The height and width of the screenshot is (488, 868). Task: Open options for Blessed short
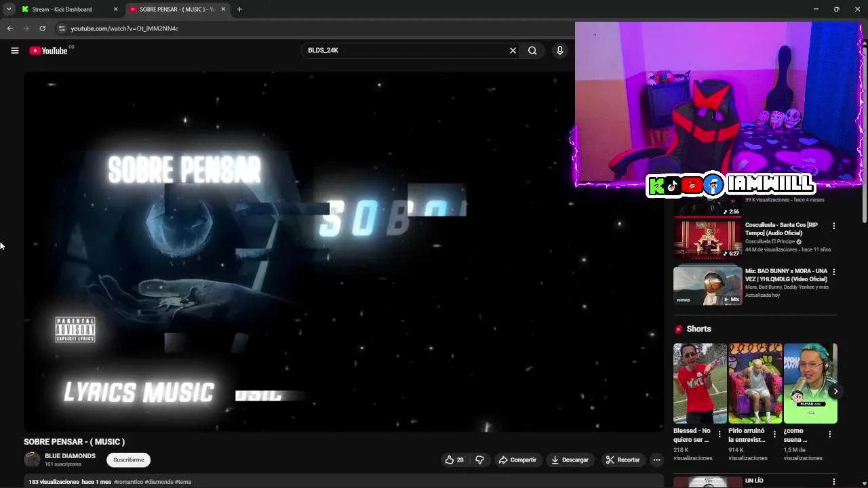click(x=719, y=434)
